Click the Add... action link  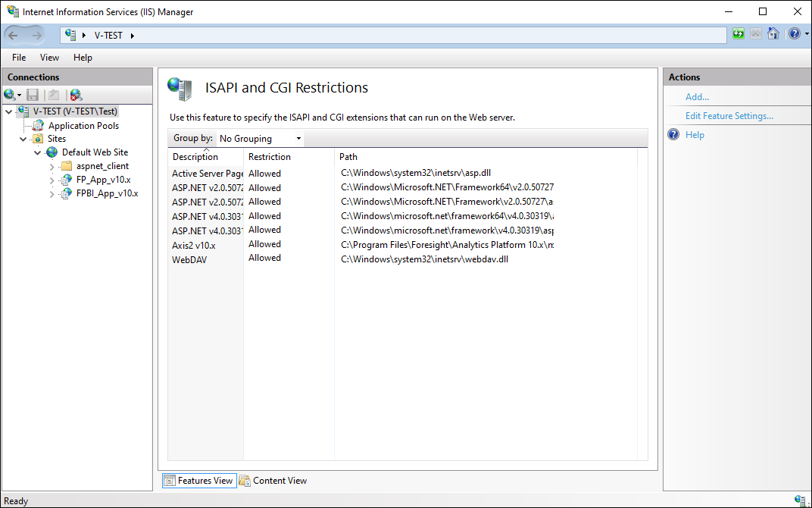(x=697, y=97)
